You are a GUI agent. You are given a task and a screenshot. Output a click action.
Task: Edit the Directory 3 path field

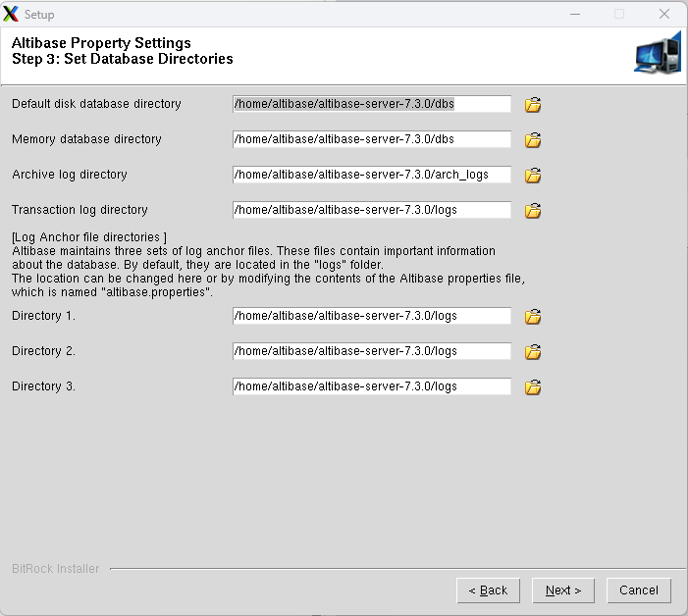[x=372, y=386]
